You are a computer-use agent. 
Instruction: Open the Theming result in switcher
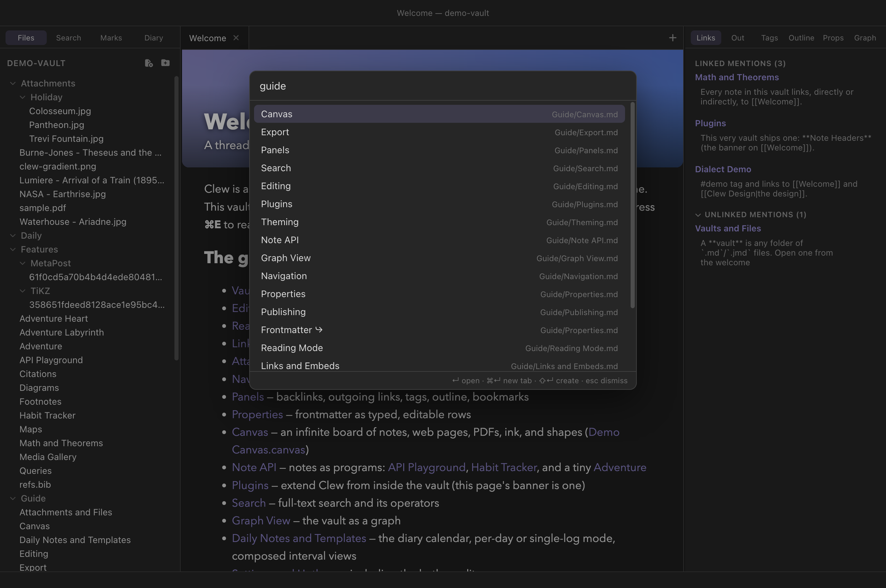(x=440, y=222)
